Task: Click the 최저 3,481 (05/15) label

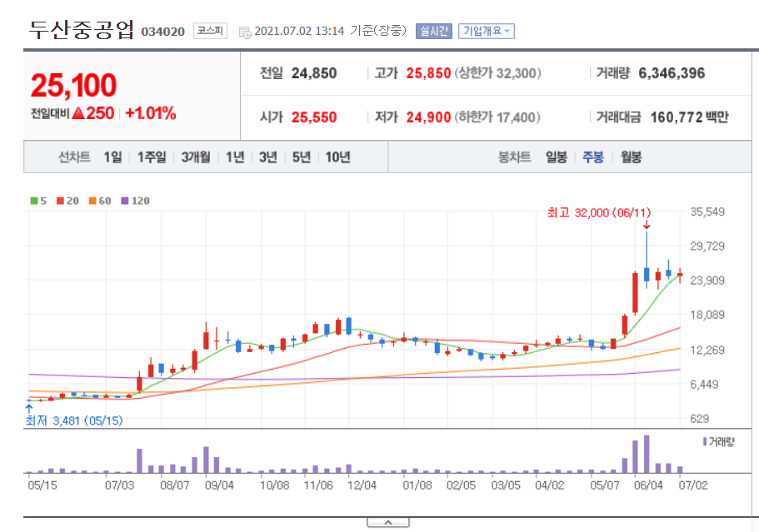Action: point(74,420)
